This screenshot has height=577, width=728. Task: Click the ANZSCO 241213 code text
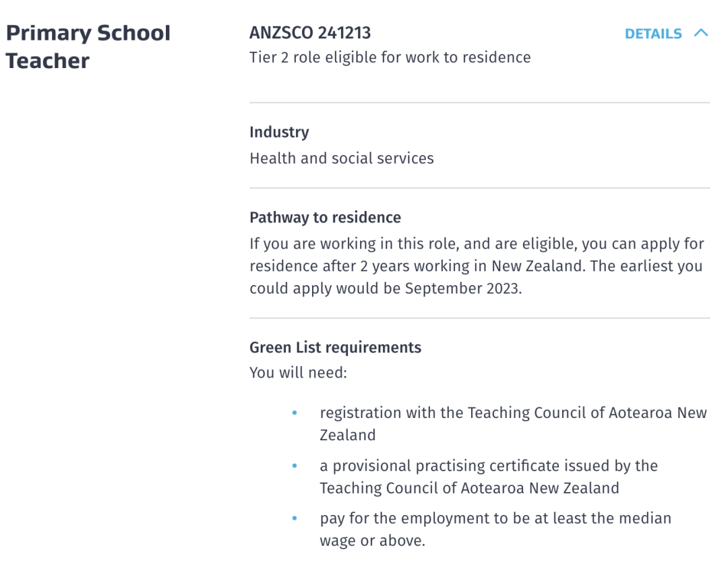[x=309, y=33]
